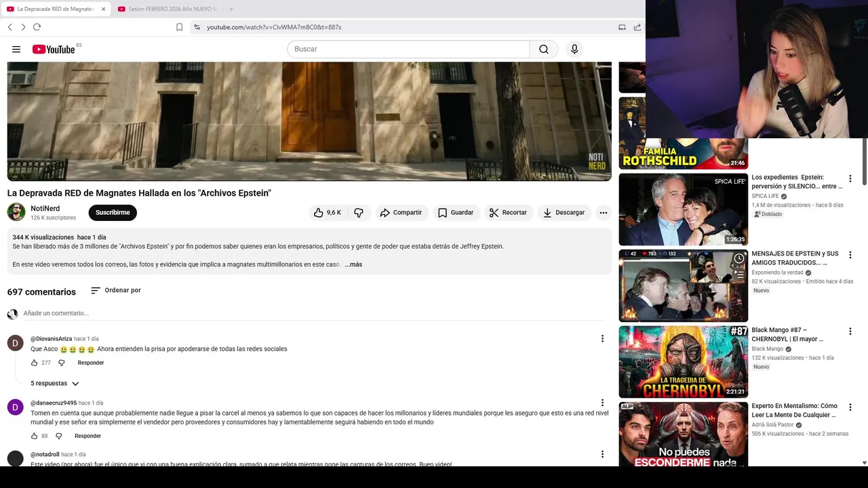Close the La Depravada RED tab
This screenshot has width=868, height=488.
click(103, 9)
